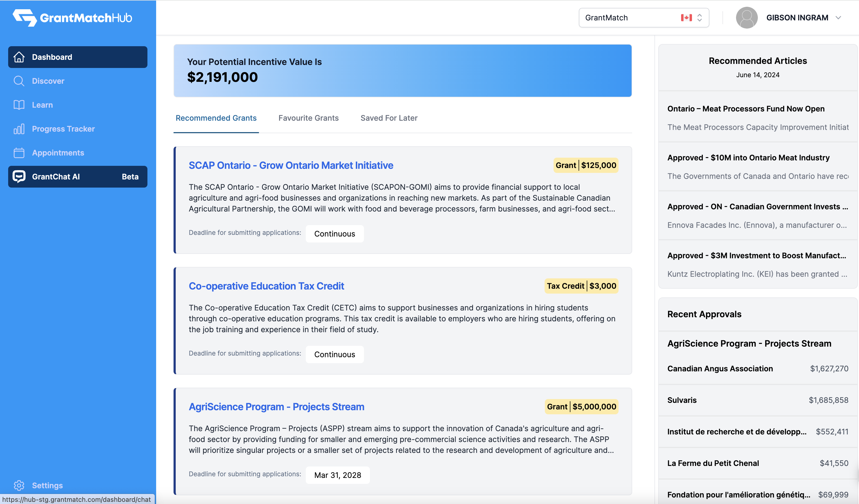Expand the Gibson Ingram account chevron

point(838,18)
